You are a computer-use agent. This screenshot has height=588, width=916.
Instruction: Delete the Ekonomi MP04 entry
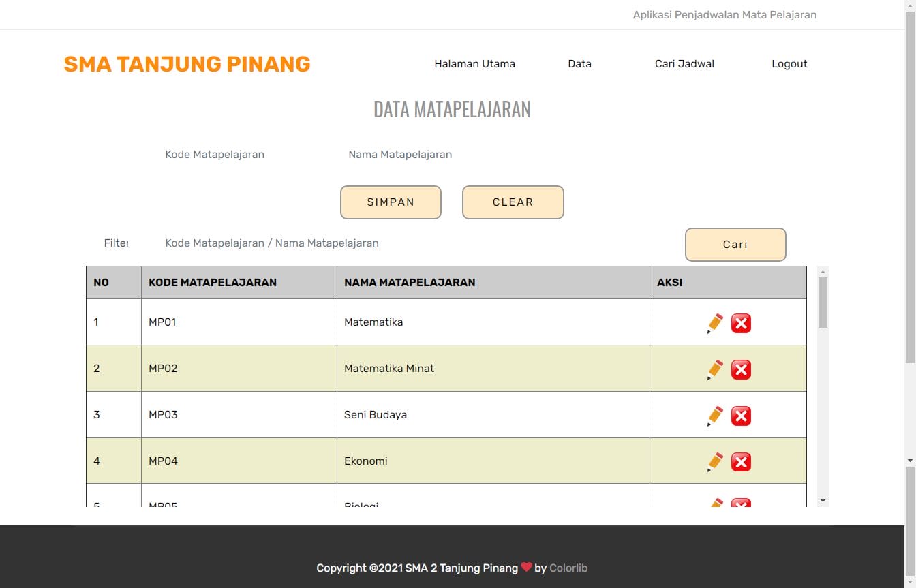pyautogui.click(x=741, y=462)
